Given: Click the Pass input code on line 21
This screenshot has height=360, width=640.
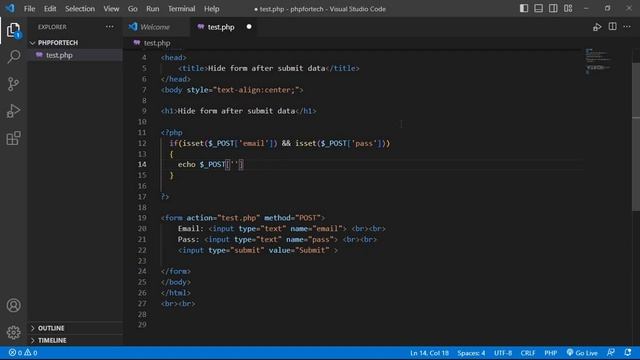Looking at the screenshot, I should (x=277, y=240).
